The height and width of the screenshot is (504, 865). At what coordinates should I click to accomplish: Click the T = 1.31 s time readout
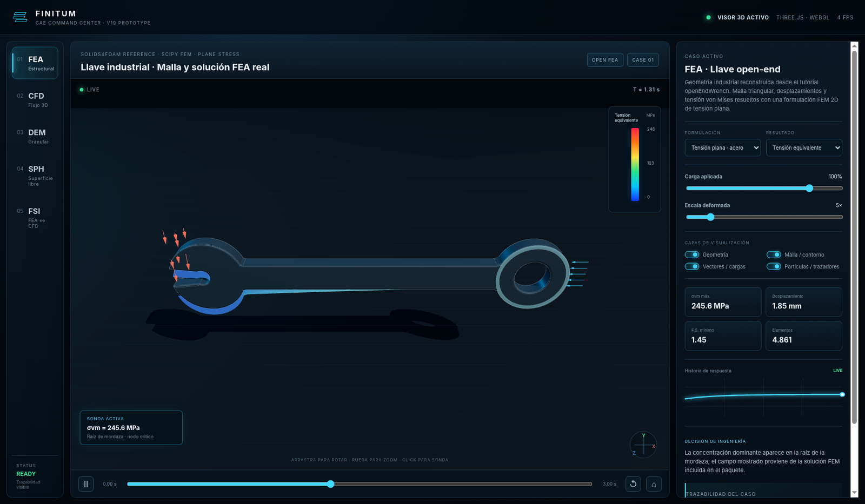coord(647,90)
